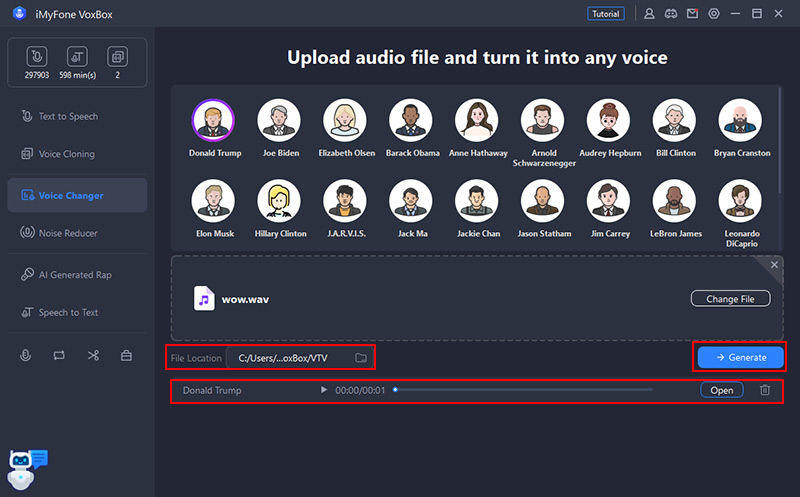This screenshot has width=800, height=497.
Task: Open the chatbot assistant icon
Action: pos(28,469)
